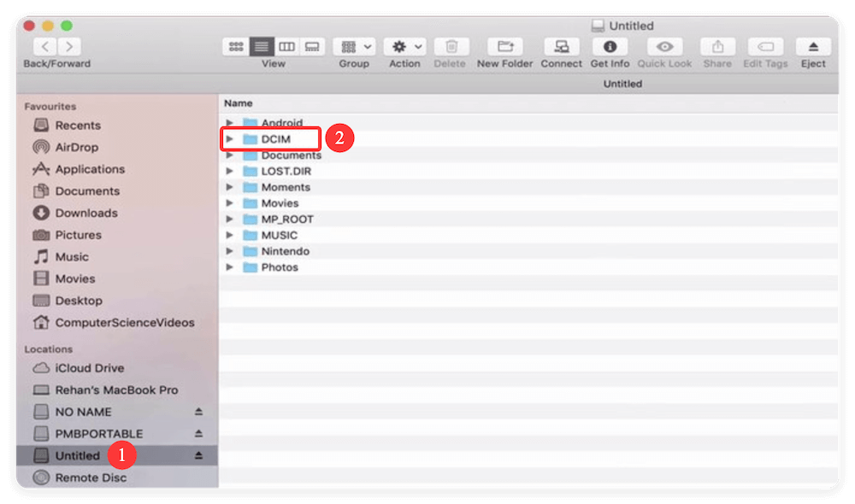Click the New Folder toolbar icon

(x=504, y=46)
